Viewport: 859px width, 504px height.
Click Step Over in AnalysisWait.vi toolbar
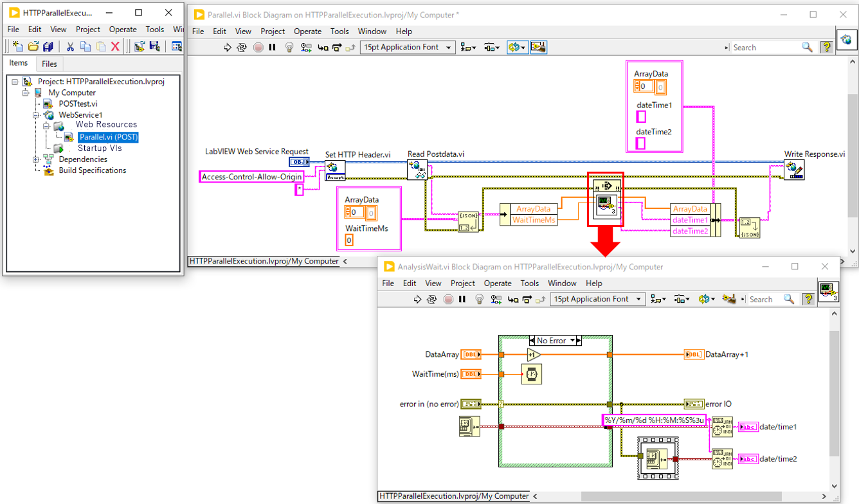(x=527, y=299)
